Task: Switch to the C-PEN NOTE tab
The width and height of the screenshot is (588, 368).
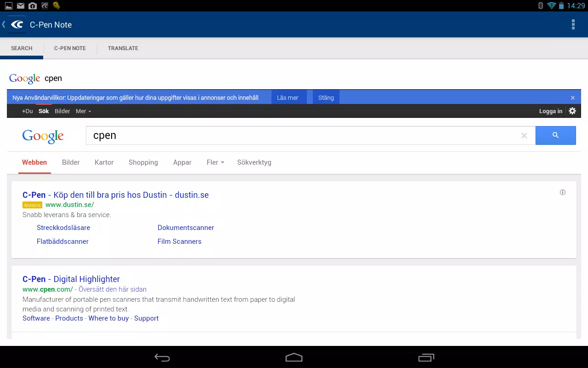Action: (70, 48)
